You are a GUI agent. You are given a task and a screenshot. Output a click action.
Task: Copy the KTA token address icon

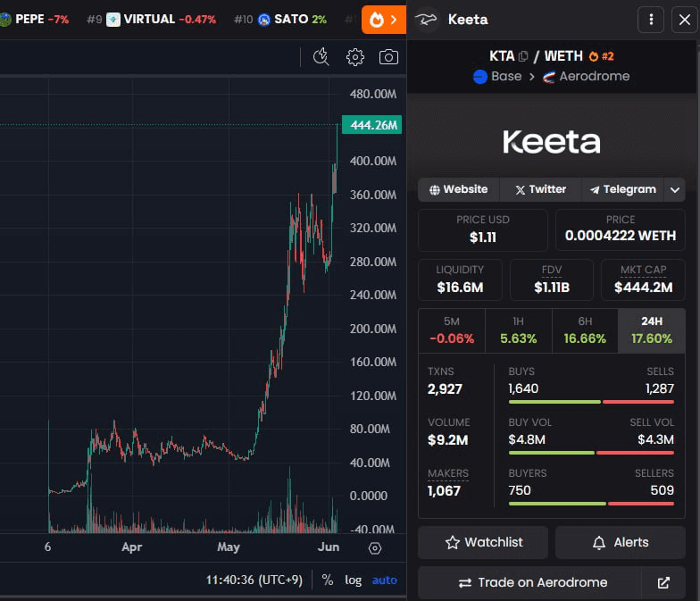pos(523,56)
